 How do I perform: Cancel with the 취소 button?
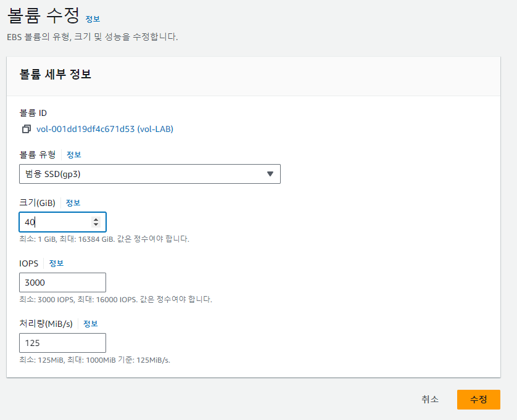[430, 399]
